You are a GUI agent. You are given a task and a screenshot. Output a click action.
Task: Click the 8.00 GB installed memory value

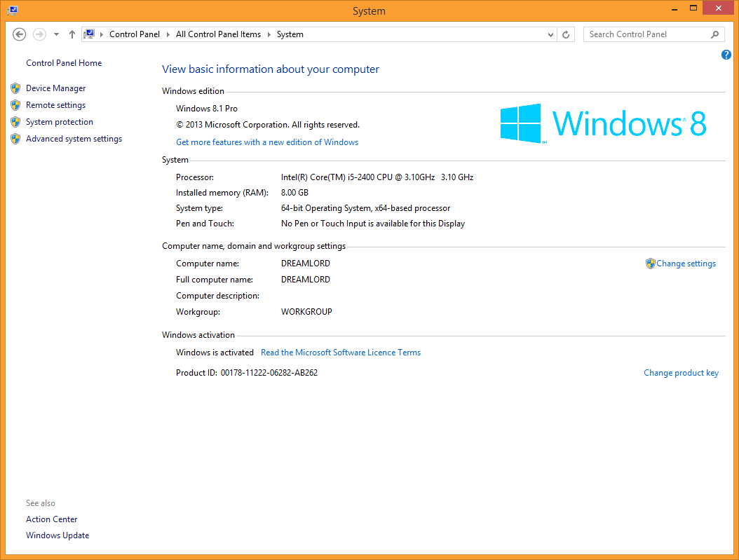click(x=294, y=193)
